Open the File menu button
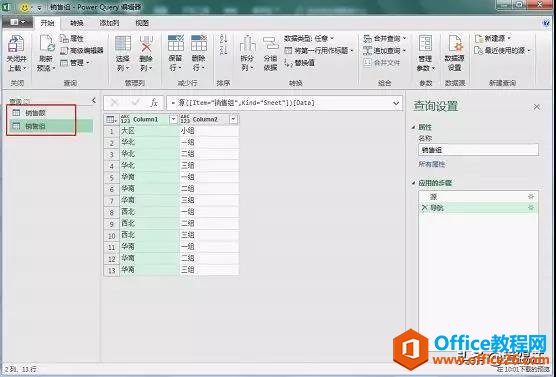 [x=16, y=22]
